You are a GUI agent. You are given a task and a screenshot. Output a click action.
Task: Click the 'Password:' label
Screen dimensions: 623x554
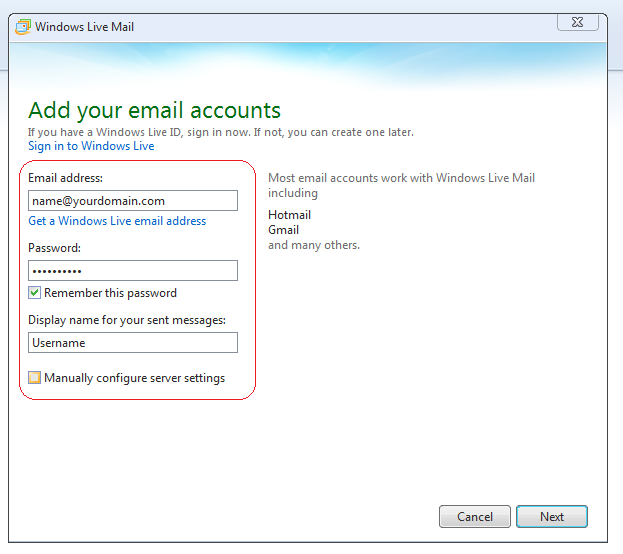(x=54, y=248)
